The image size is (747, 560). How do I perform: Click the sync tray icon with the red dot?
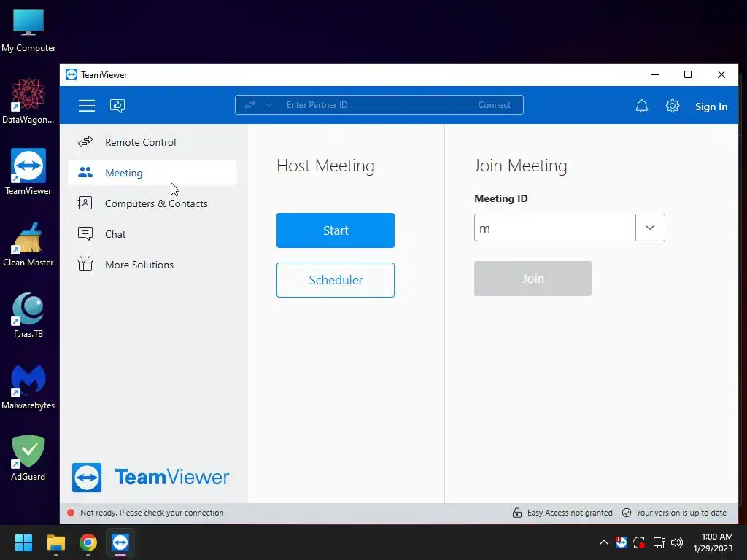(x=639, y=542)
